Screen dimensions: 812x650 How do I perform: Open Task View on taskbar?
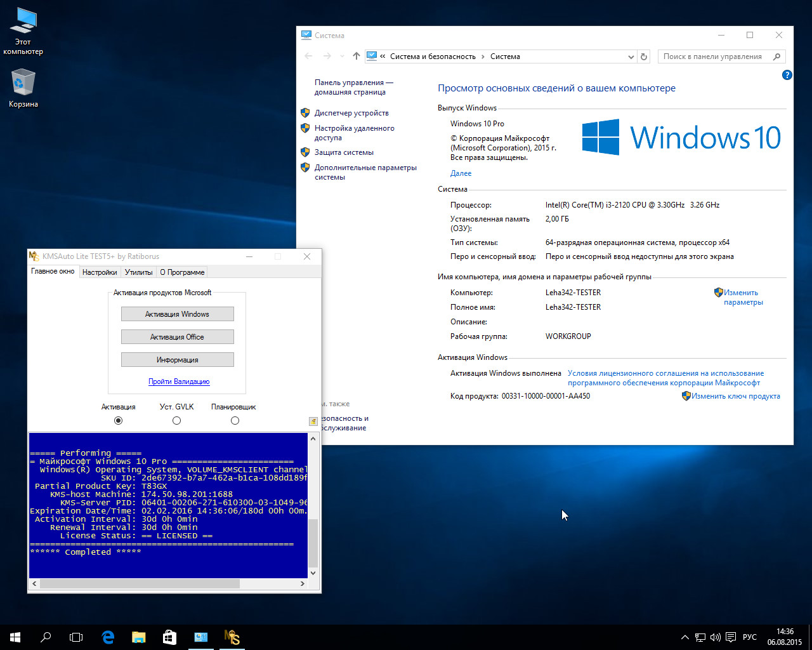pos(76,637)
